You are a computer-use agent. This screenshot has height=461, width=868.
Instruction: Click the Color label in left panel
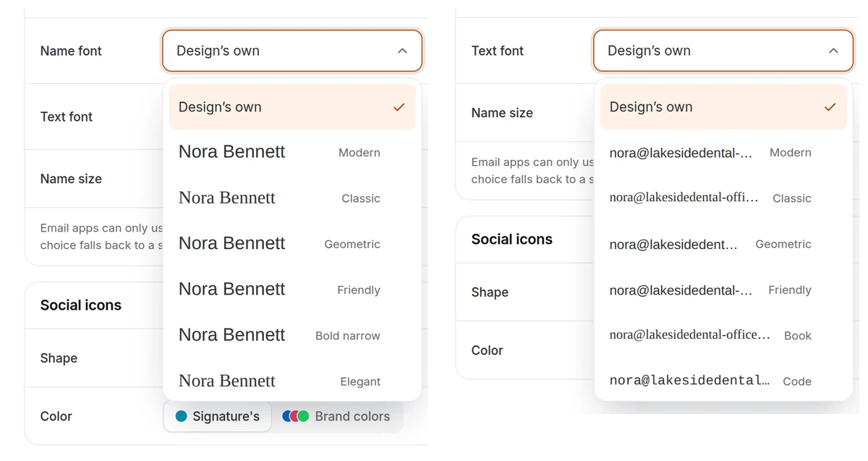pos(56,416)
